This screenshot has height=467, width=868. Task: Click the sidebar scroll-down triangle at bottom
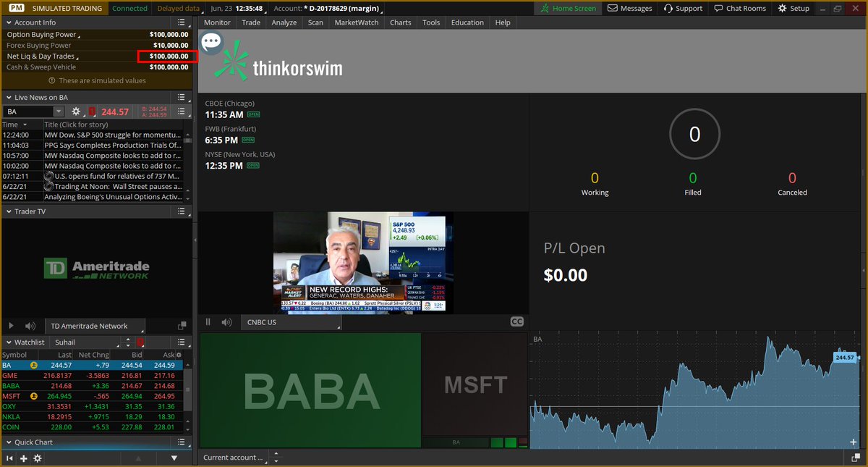tap(174, 458)
